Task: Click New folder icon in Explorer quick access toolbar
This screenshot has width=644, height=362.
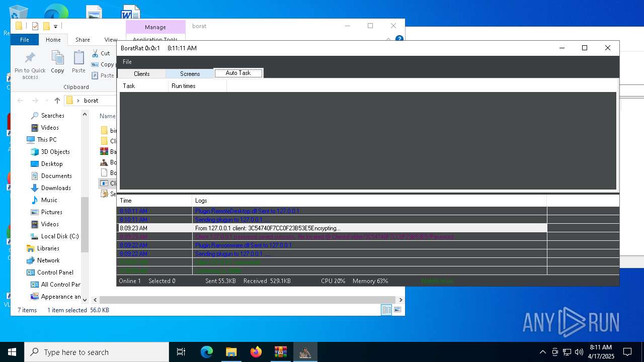Action: point(46,26)
